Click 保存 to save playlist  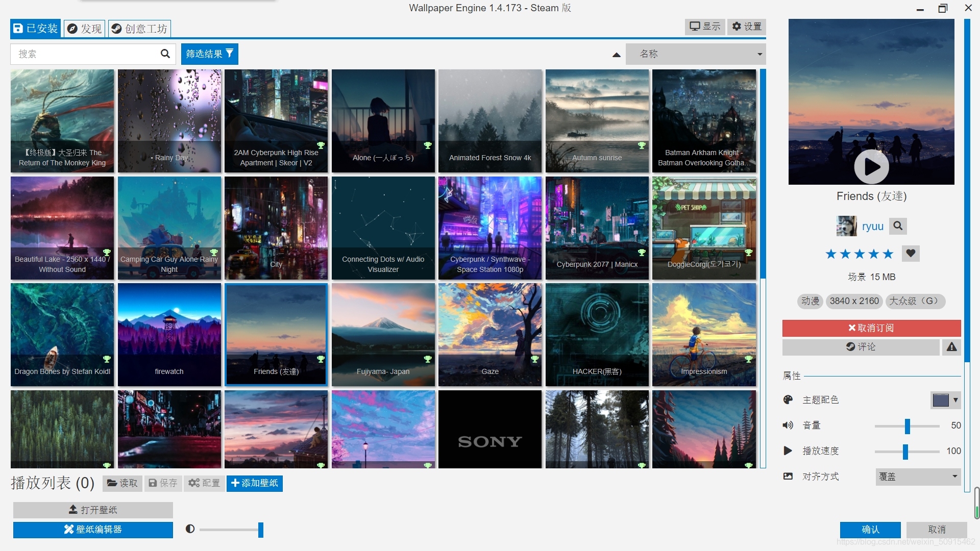[x=163, y=483]
